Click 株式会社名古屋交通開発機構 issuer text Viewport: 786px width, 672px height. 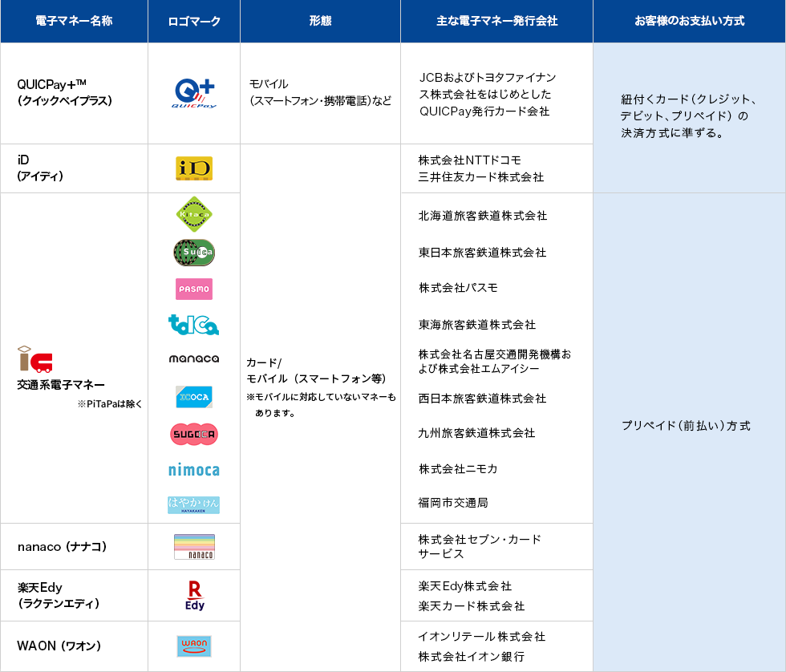(495, 362)
